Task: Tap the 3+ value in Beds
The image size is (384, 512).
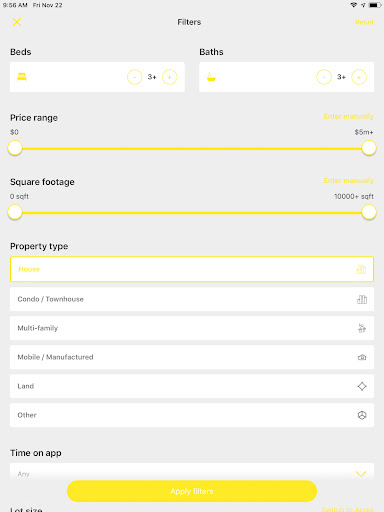Action: pyautogui.click(x=152, y=77)
